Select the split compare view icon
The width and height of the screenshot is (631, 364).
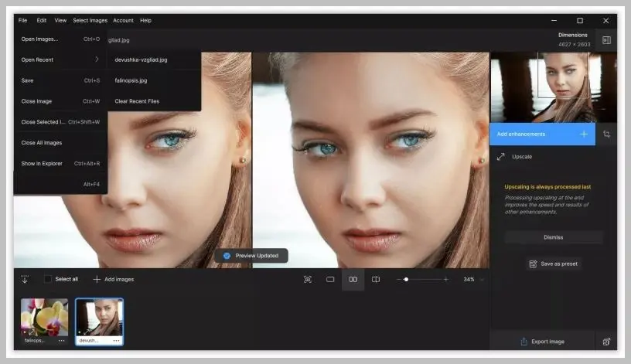click(376, 279)
